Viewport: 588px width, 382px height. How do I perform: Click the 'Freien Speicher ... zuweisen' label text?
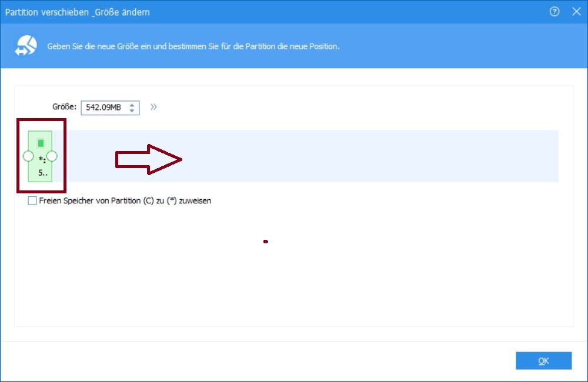(x=125, y=201)
